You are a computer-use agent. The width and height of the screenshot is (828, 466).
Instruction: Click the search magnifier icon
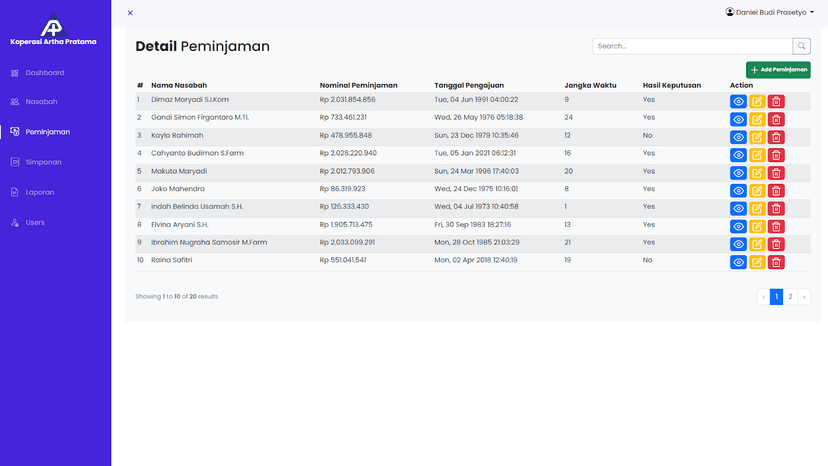tap(802, 46)
